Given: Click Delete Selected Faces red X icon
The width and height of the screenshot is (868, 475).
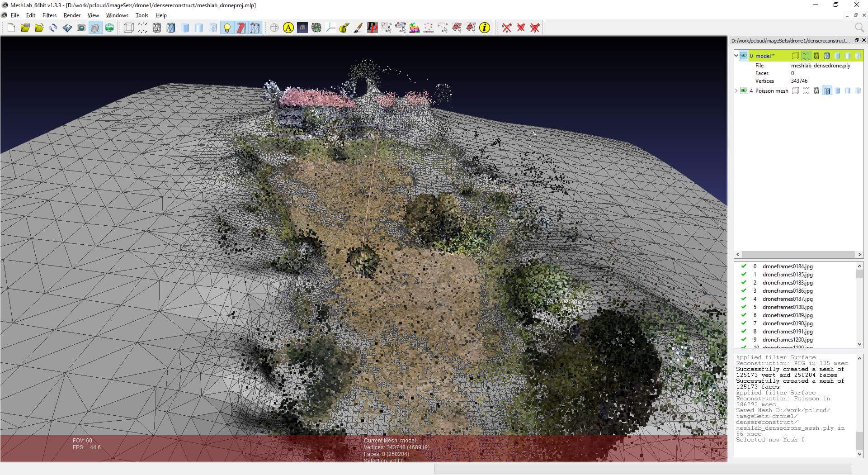Looking at the screenshot, I should [x=521, y=28].
